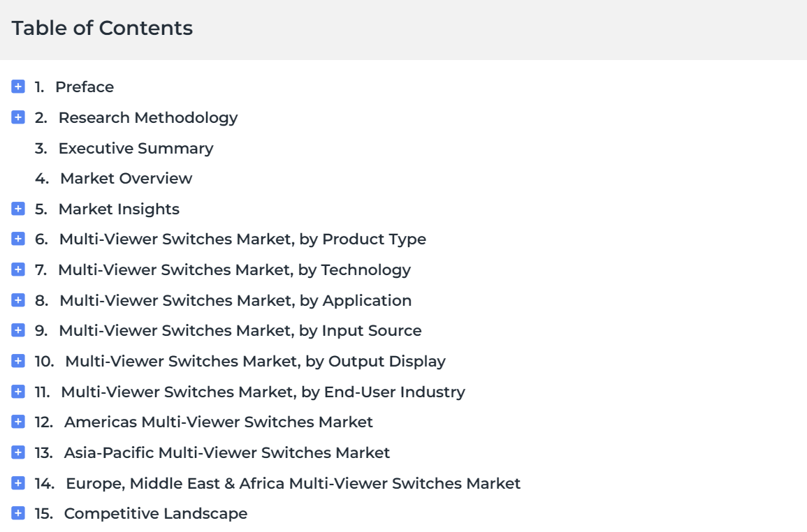Expand Research Methodology with its plus icon
807x532 pixels.
18,117
